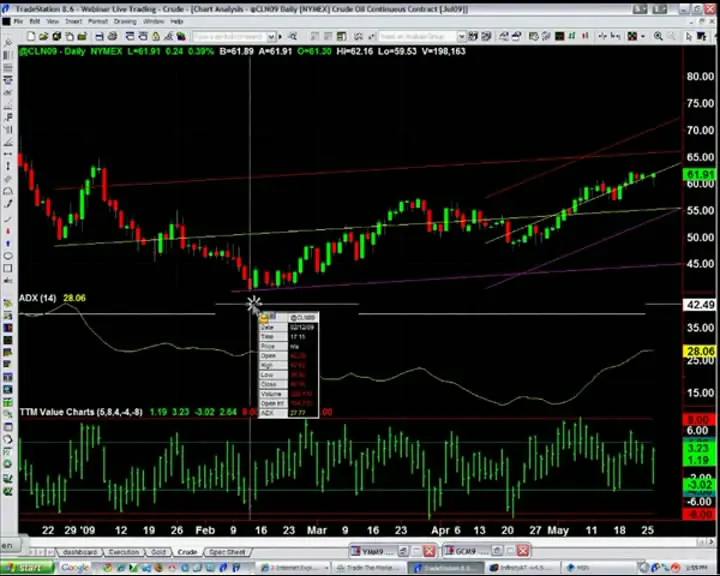This screenshot has height=576, width=720.
Task: Click the increase bar spacing icon
Action: coord(616,36)
